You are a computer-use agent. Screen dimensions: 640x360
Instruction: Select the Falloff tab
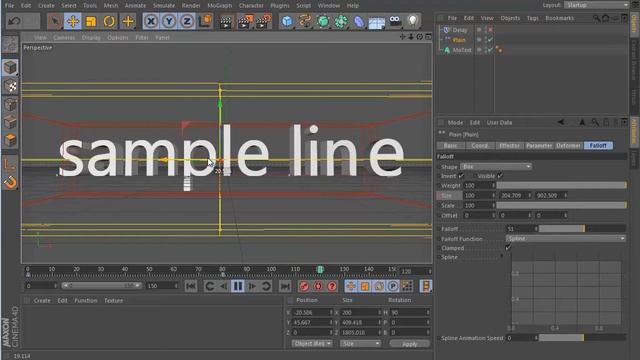598,146
